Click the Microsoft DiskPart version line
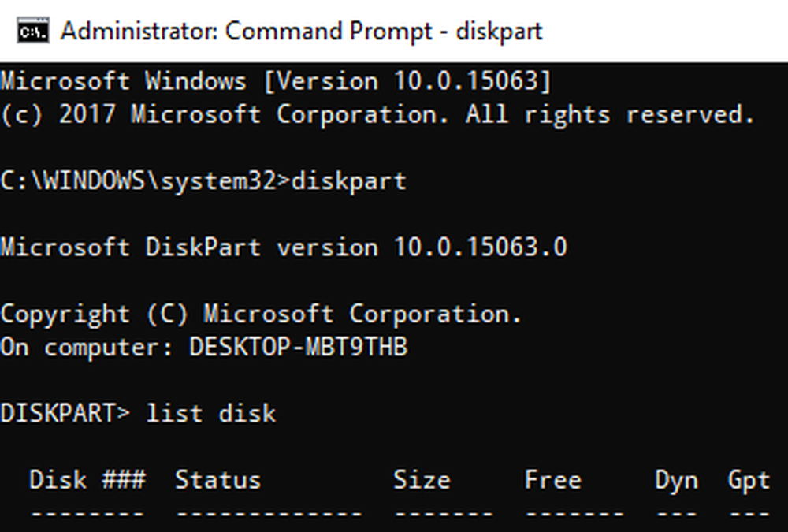788x532 pixels. pos(284,247)
